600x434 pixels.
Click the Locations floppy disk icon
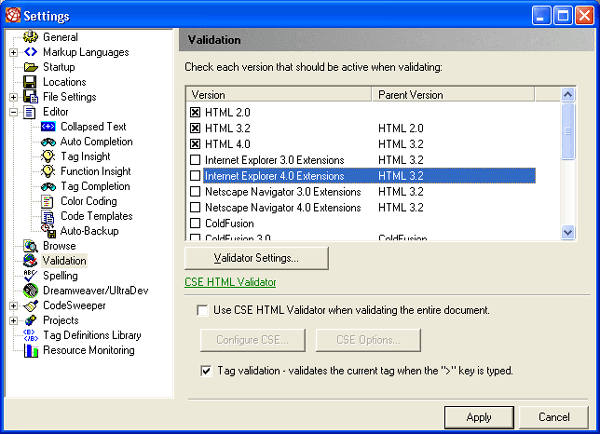tap(30, 82)
